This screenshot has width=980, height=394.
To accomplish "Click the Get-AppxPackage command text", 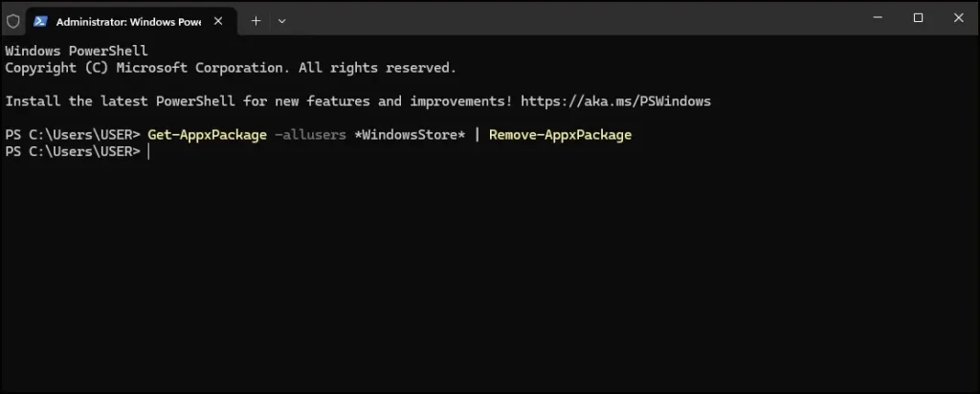I will 207,135.
